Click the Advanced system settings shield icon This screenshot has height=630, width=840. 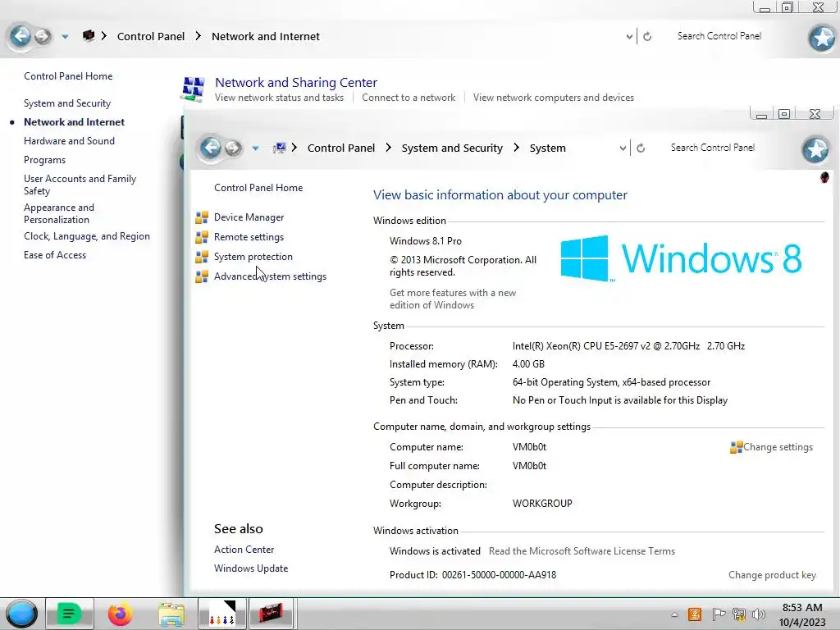[202, 276]
